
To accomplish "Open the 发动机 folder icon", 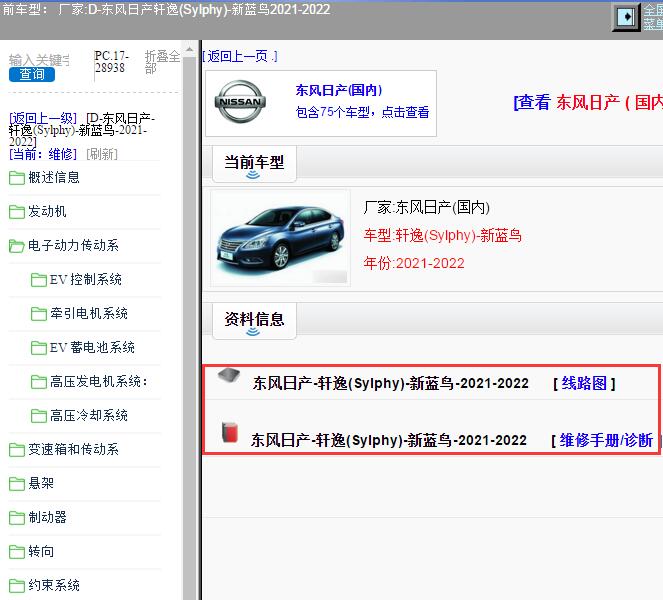I will [17, 211].
